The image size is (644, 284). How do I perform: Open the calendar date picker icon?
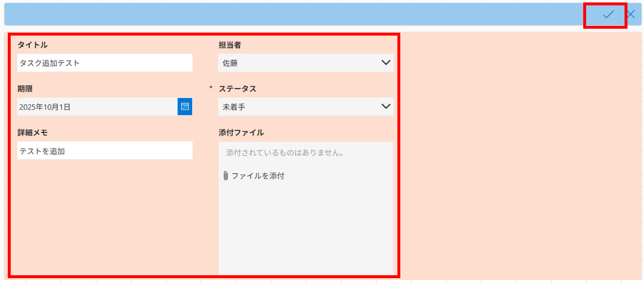185,107
